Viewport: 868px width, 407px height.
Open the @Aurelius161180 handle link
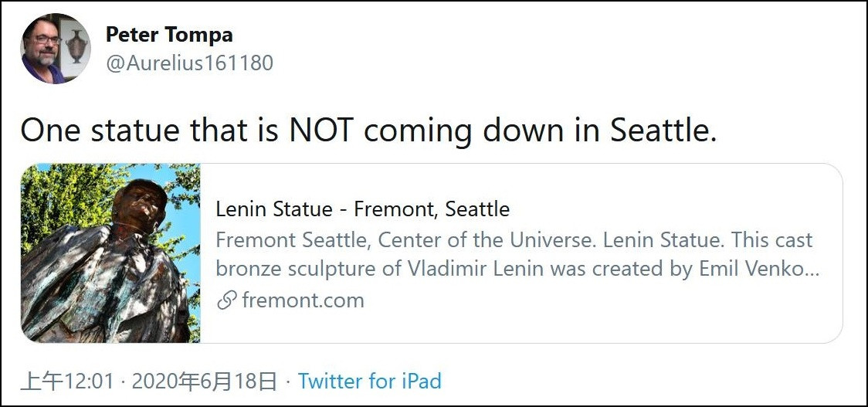click(189, 63)
